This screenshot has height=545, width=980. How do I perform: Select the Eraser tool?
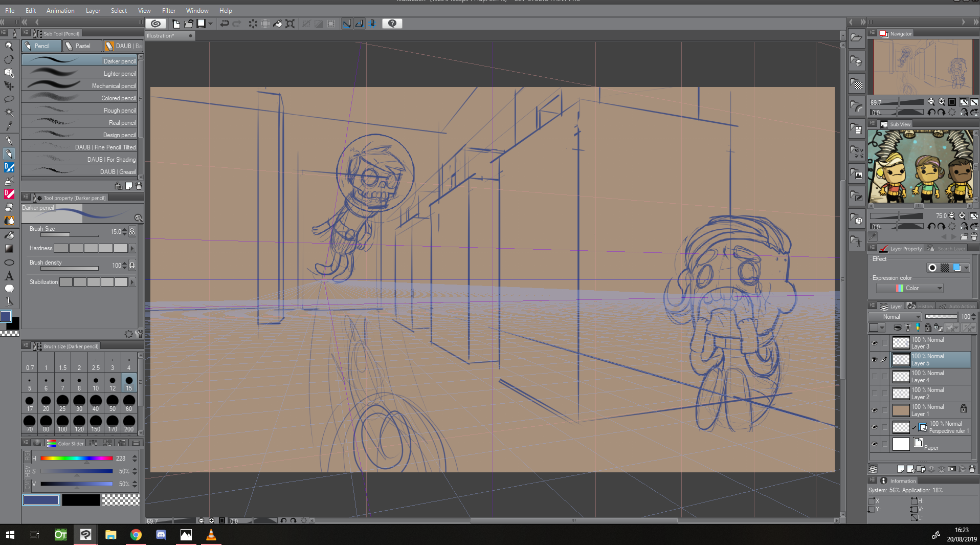pyautogui.click(x=9, y=207)
